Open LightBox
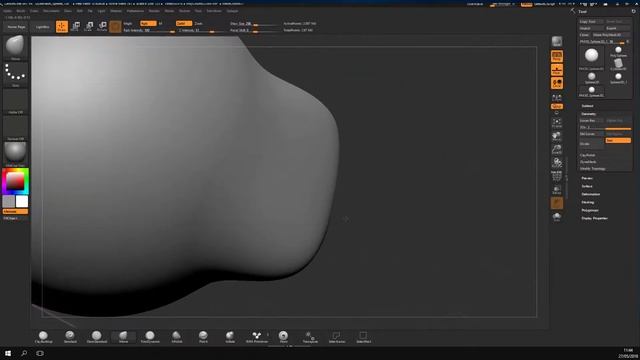640x360 pixels. coord(42,27)
